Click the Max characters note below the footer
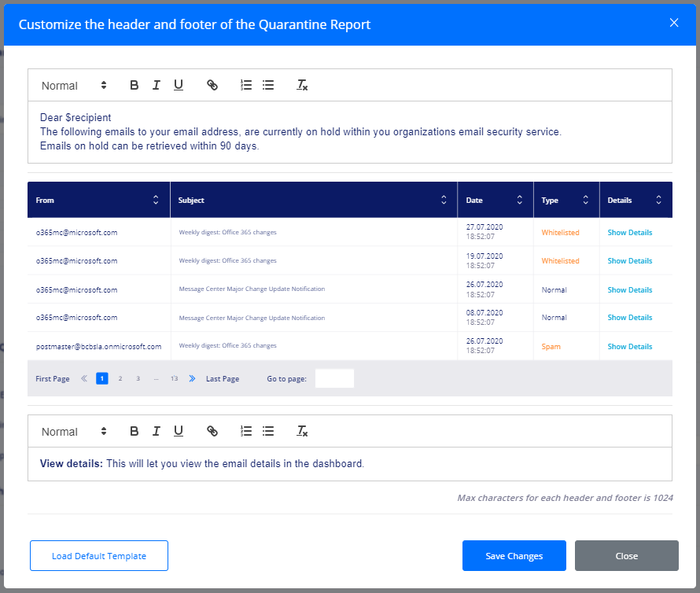Screen dimensions: 700x593 point(566,497)
